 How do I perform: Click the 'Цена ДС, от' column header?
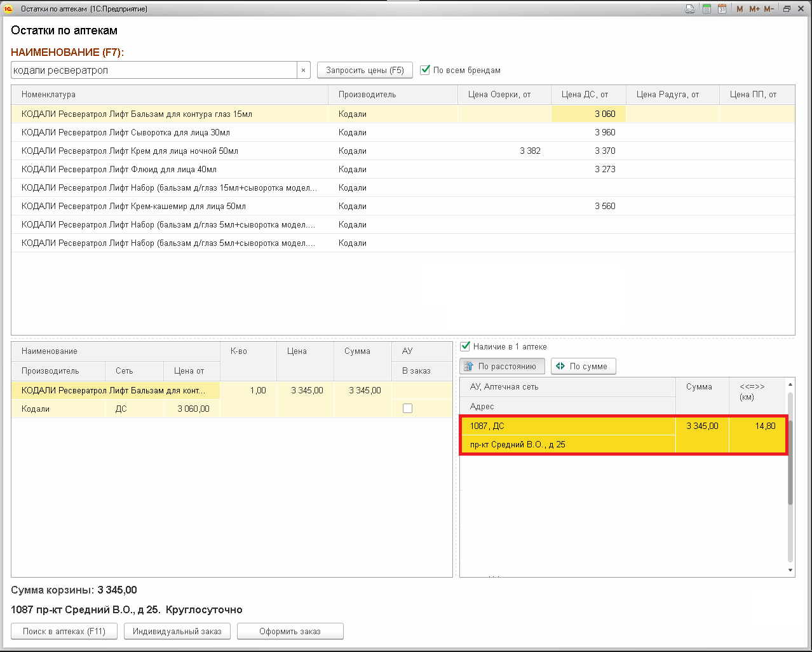click(585, 95)
